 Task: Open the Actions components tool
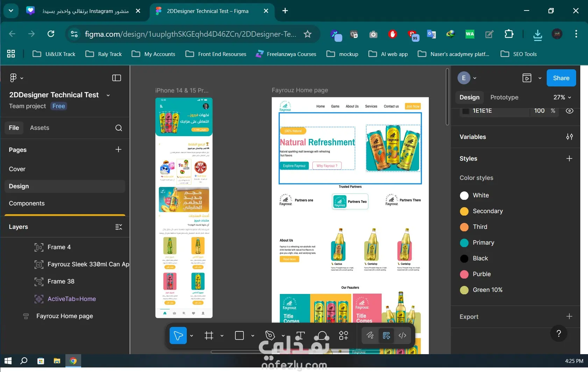click(343, 336)
